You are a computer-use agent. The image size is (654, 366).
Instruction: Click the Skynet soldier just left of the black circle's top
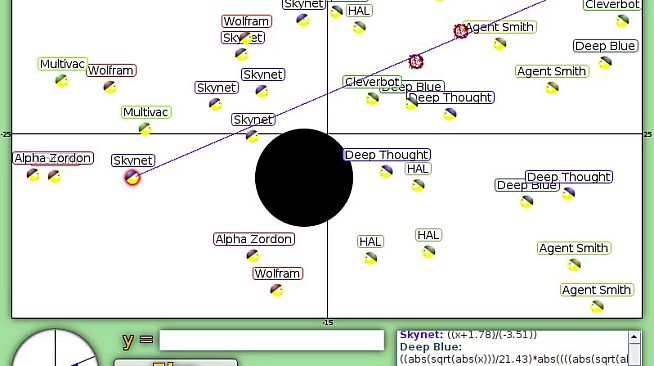(x=252, y=136)
